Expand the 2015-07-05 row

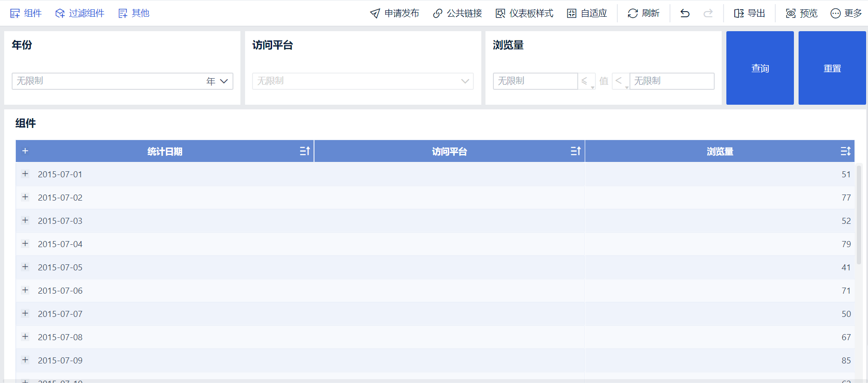(x=25, y=267)
